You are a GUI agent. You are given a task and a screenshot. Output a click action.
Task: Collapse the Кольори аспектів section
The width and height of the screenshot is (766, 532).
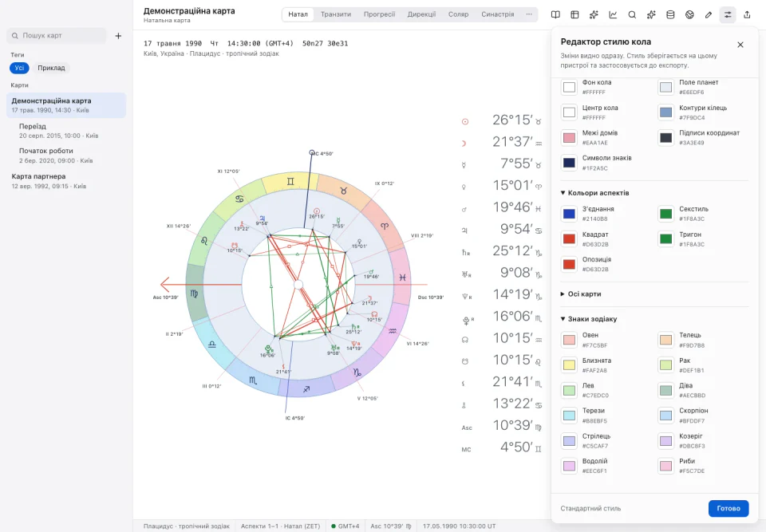pyautogui.click(x=594, y=193)
